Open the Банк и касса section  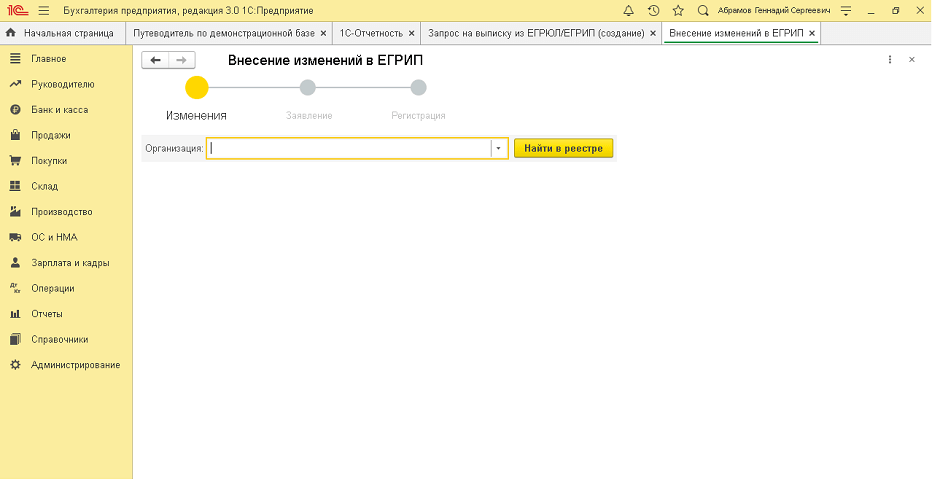tap(59, 110)
